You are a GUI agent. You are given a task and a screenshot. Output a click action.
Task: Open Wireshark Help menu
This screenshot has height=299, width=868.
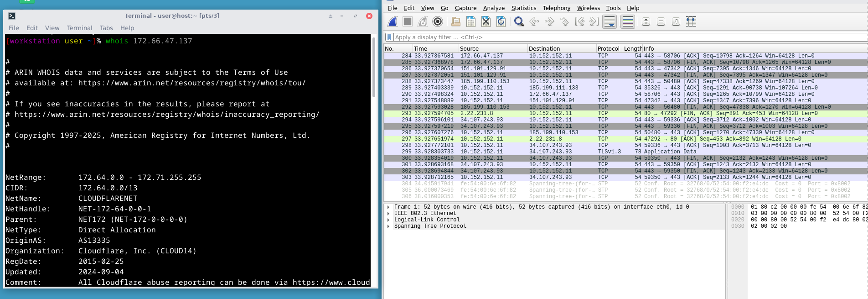[x=633, y=8]
